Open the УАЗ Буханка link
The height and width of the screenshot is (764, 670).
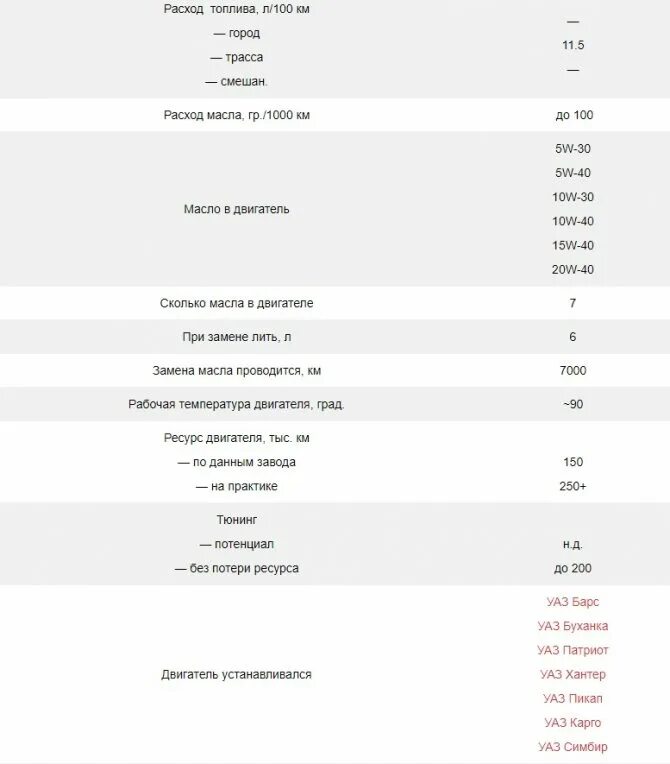point(573,626)
